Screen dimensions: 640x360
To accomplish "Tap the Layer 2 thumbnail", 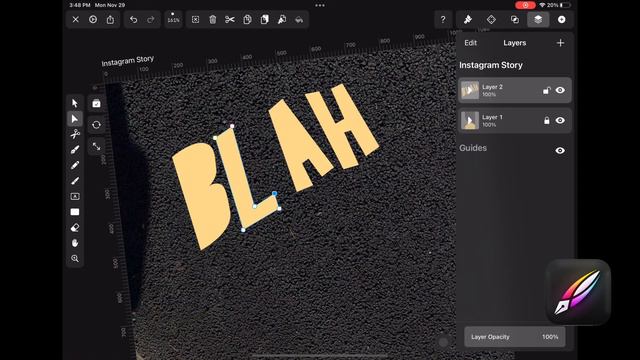I will point(470,90).
